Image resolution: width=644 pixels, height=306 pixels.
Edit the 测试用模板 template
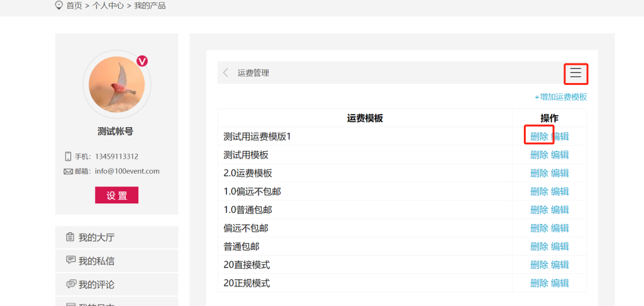(560, 155)
